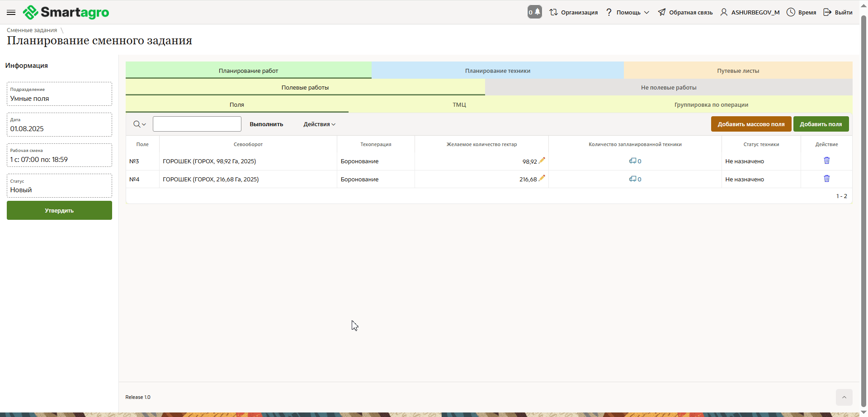Delete field №4 with trash icon
Image resolution: width=868 pixels, height=417 pixels.
(826, 179)
